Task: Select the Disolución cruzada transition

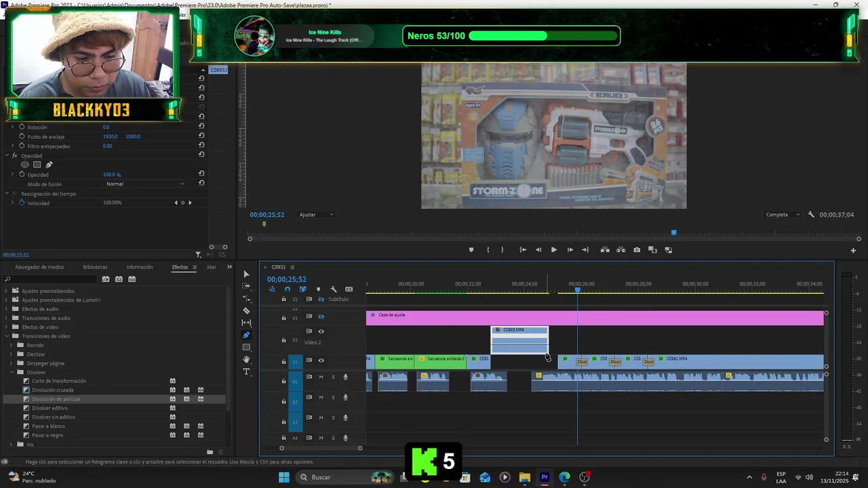Action: pos(52,390)
